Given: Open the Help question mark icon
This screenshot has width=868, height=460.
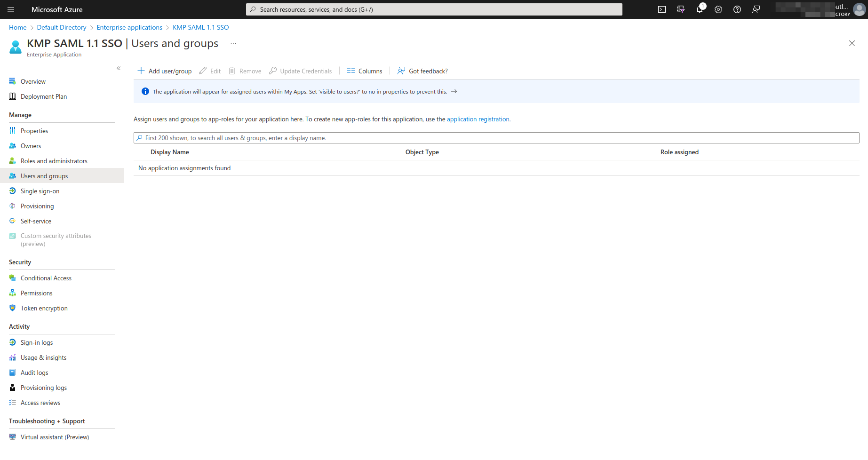Looking at the screenshot, I should tap(737, 9).
